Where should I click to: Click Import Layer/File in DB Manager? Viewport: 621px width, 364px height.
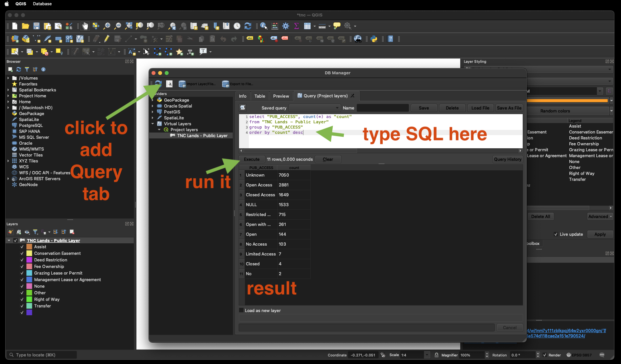pos(197,84)
